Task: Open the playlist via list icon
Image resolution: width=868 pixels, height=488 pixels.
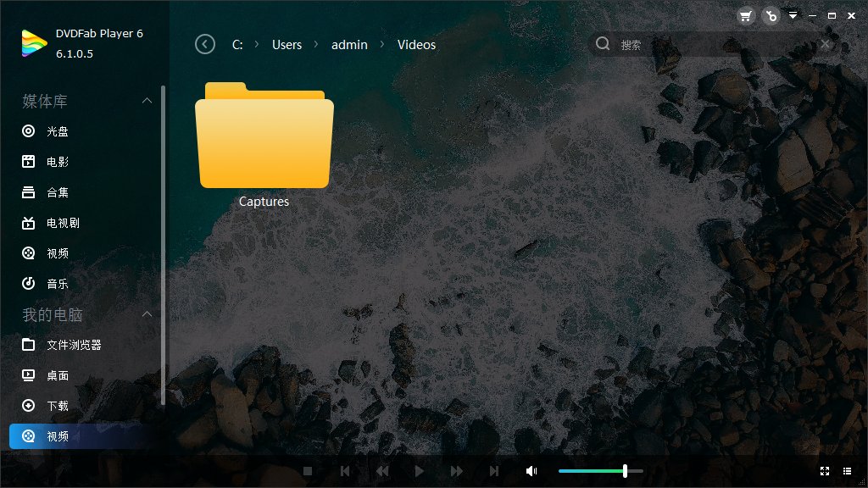Action: (847, 471)
